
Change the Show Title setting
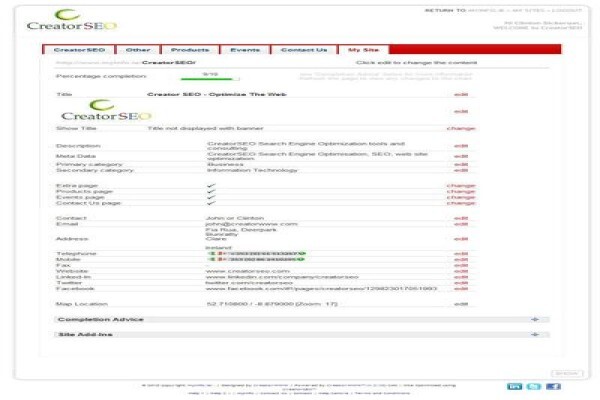[461, 128]
